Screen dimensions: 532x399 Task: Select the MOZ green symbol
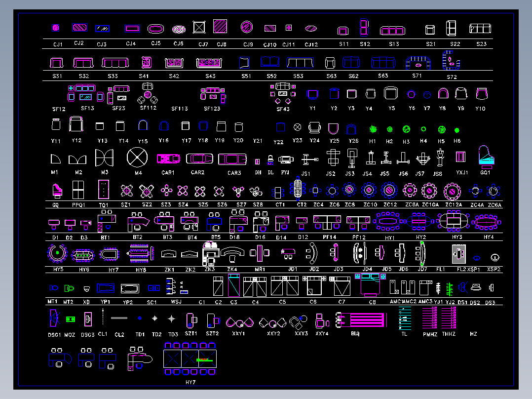[x=70, y=319]
